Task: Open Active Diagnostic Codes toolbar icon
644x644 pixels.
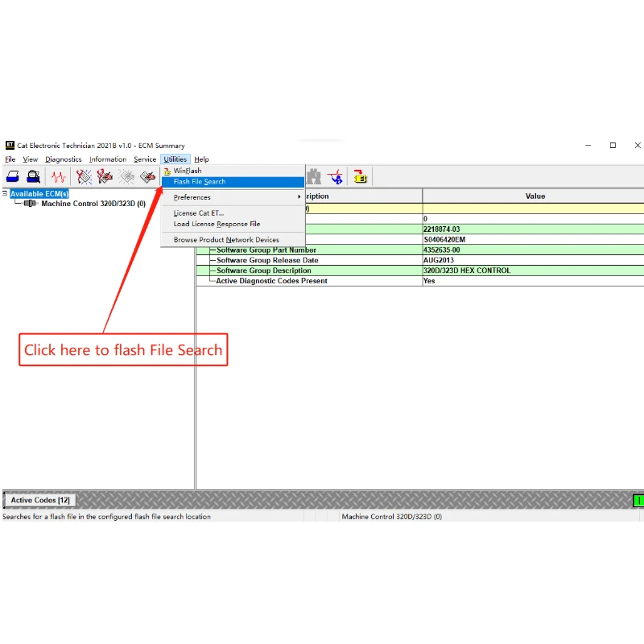Action: [x=84, y=177]
